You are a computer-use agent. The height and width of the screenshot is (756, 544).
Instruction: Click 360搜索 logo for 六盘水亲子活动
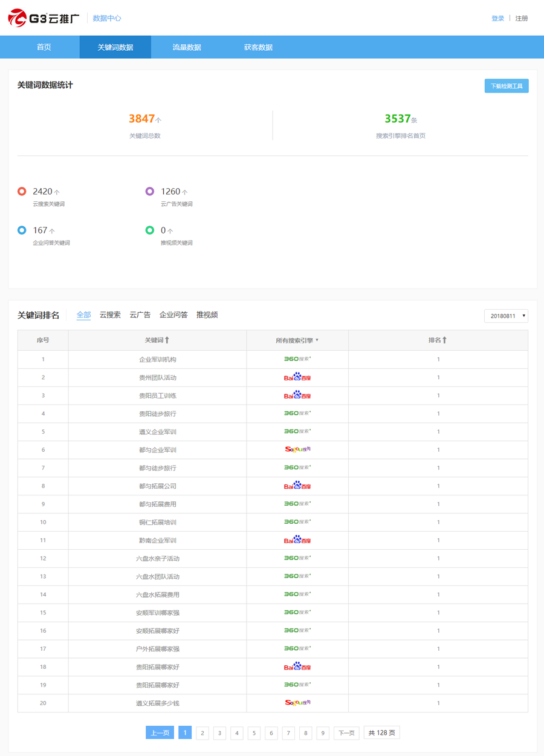[297, 558]
